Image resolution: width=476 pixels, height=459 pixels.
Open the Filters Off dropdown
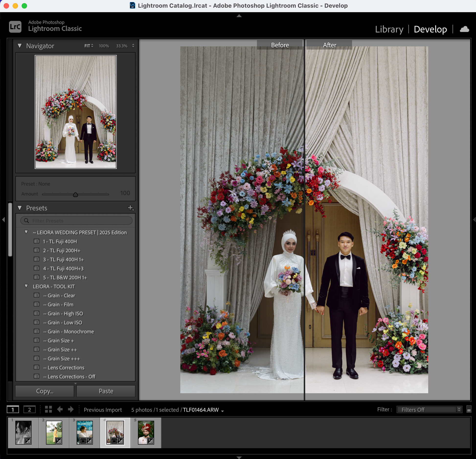click(429, 410)
